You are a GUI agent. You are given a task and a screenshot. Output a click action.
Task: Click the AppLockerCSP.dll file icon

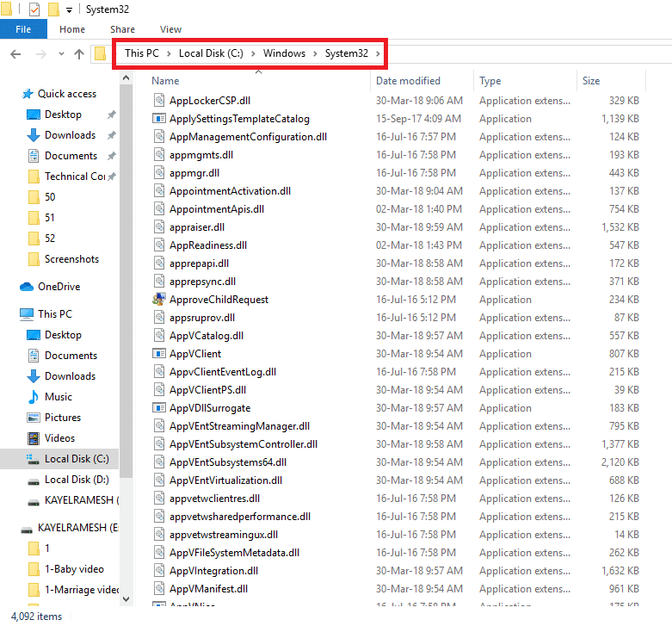point(159,101)
